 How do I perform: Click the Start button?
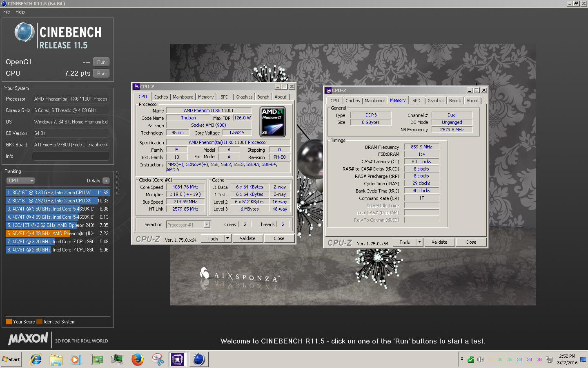(11, 359)
